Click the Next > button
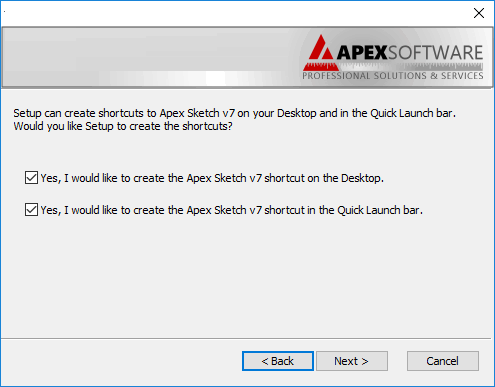 [x=352, y=361]
